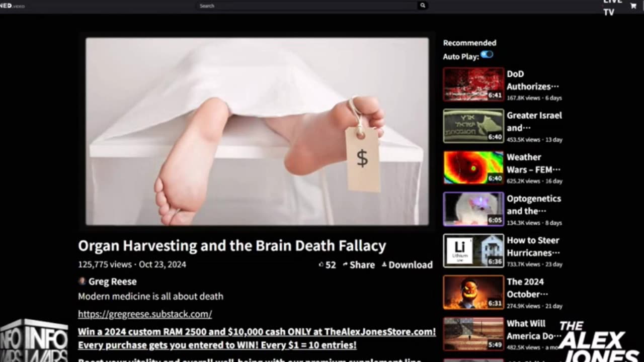Play the main video with toe tag

(257, 131)
